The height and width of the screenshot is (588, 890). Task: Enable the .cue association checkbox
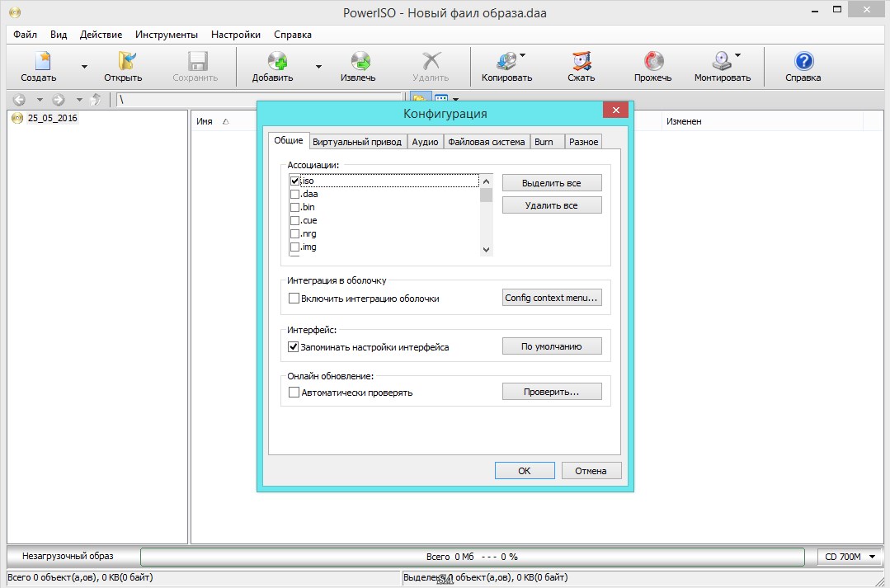(294, 221)
